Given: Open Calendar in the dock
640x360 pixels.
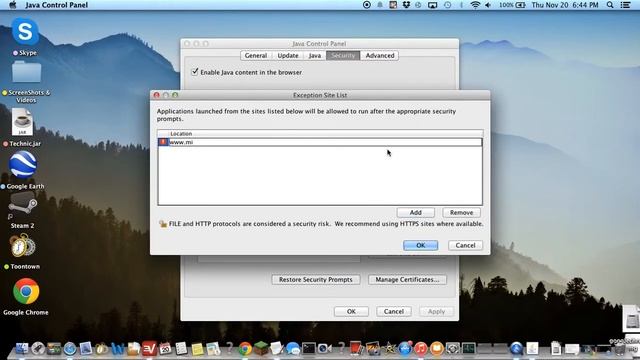Looking at the screenshot, I should [x=165, y=348].
